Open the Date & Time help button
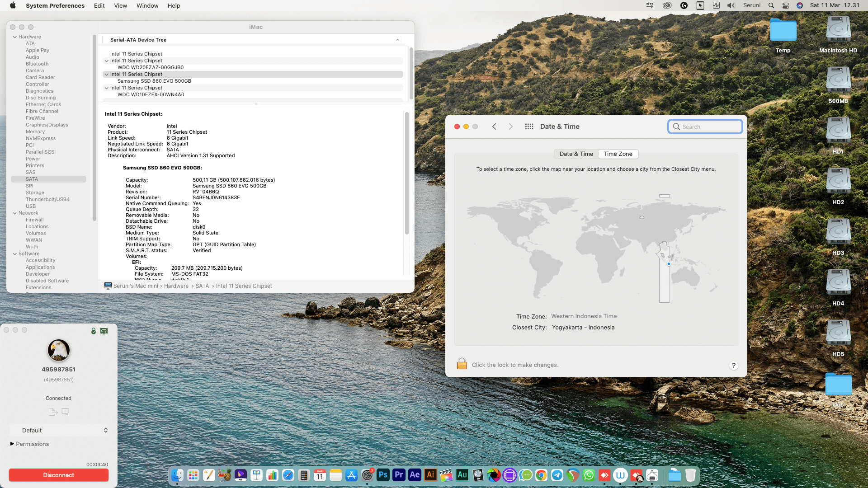The image size is (868, 488). (x=734, y=366)
